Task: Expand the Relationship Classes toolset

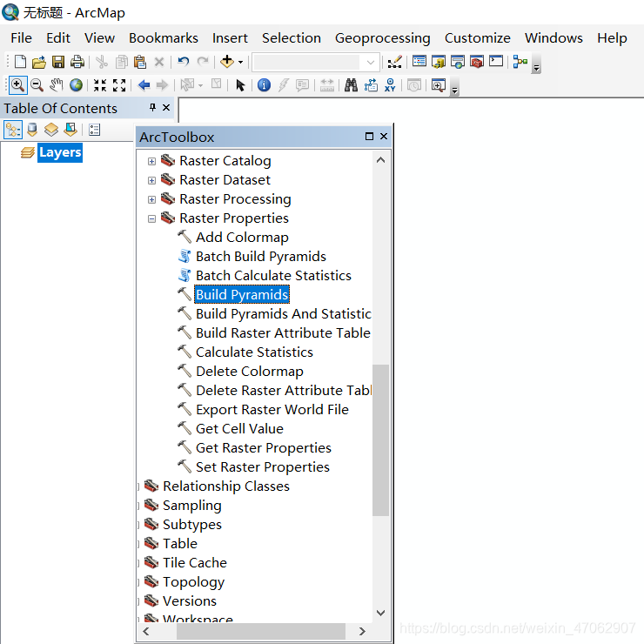Action: tap(138, 487)
